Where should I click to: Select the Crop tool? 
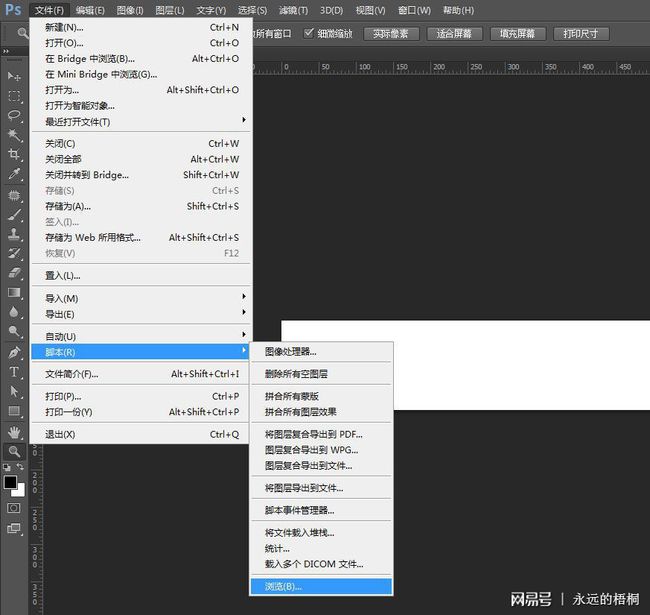(14, 154)
